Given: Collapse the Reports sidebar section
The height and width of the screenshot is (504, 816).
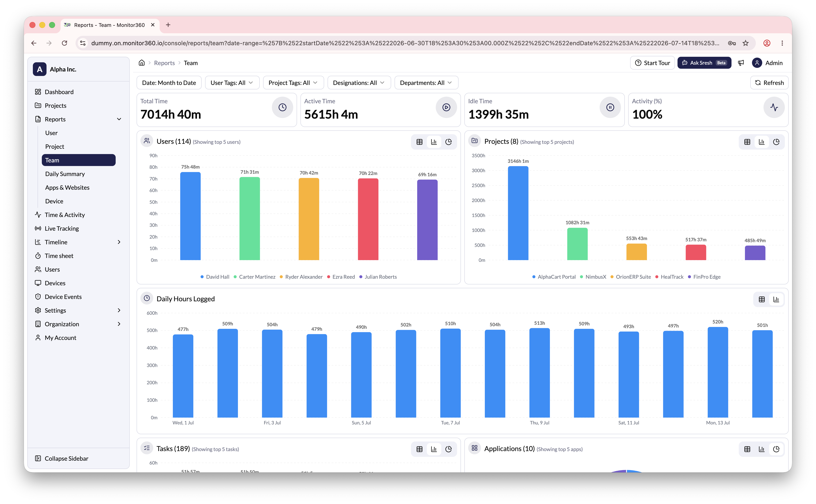Looking at the screenshot, I should [119, 119].
